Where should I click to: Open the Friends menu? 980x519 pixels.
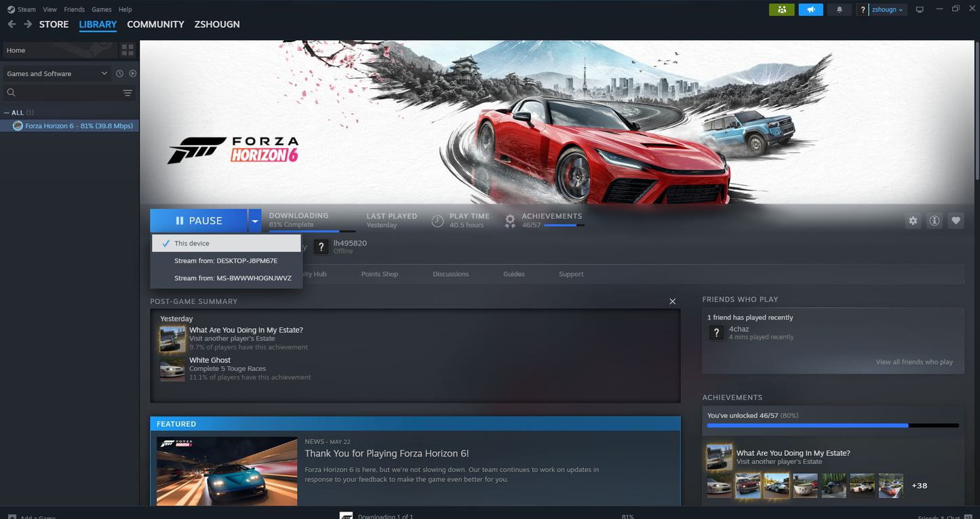(74, 9)
